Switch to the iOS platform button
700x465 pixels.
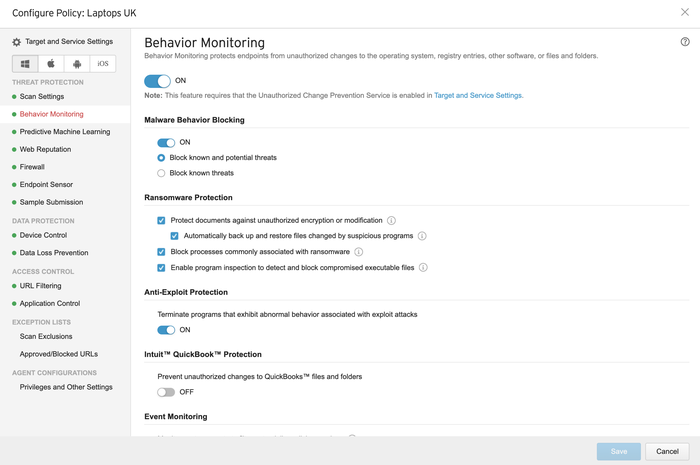[x=103, y=64]
